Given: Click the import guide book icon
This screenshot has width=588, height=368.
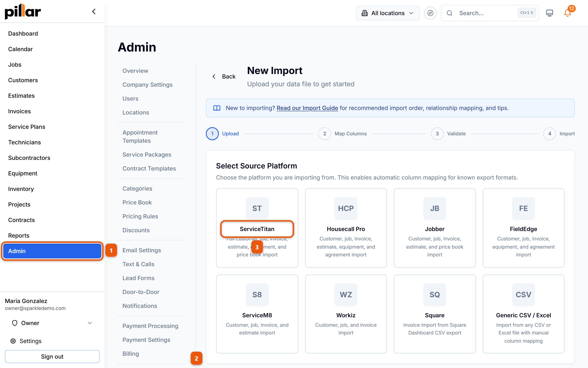Looking at the screenshot, I should click(x=217, y=108).
